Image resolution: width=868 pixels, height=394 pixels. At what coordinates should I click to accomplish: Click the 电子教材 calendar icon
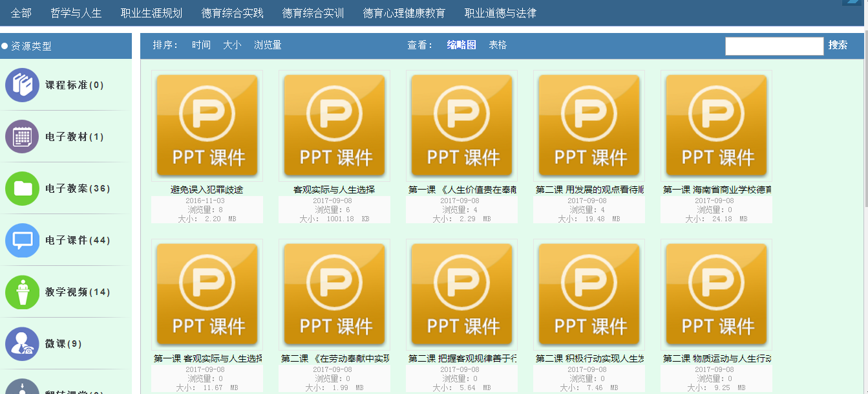(x=23, y=137)
